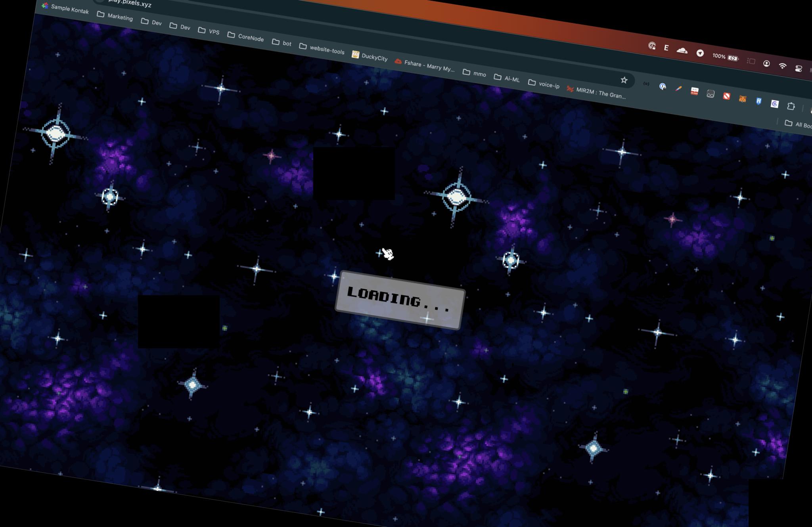Open the user account menu bar icon
The image size is (812, 527).
click(766, 63)
